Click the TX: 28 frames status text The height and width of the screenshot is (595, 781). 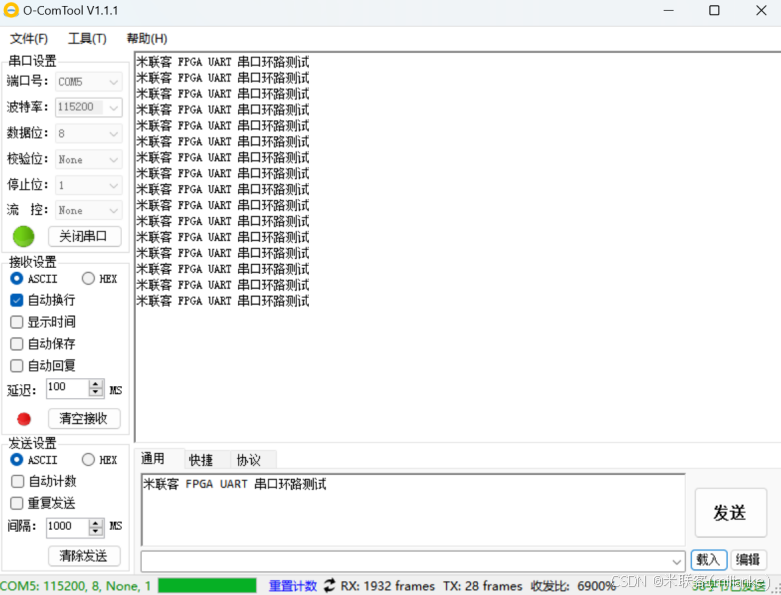[483, 586]
